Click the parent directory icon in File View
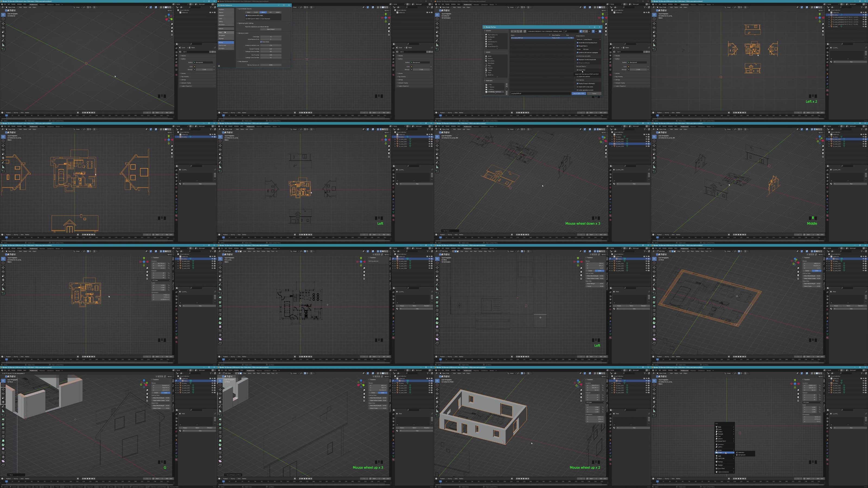 pos(518,31)
